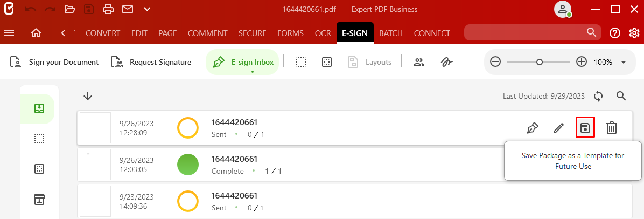The height and width of the screenshot is (219, 644).
Task: Open the user account profile icon
Action: 563,9
